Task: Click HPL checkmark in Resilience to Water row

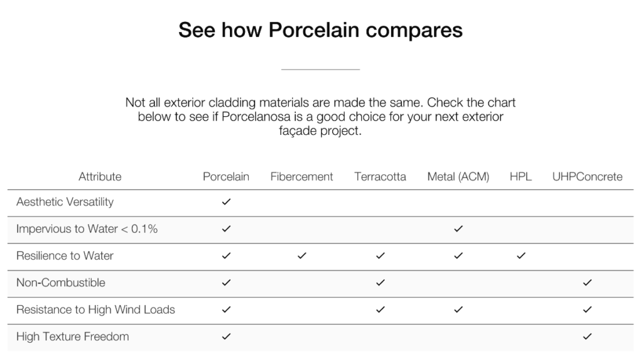Action: 521,256
